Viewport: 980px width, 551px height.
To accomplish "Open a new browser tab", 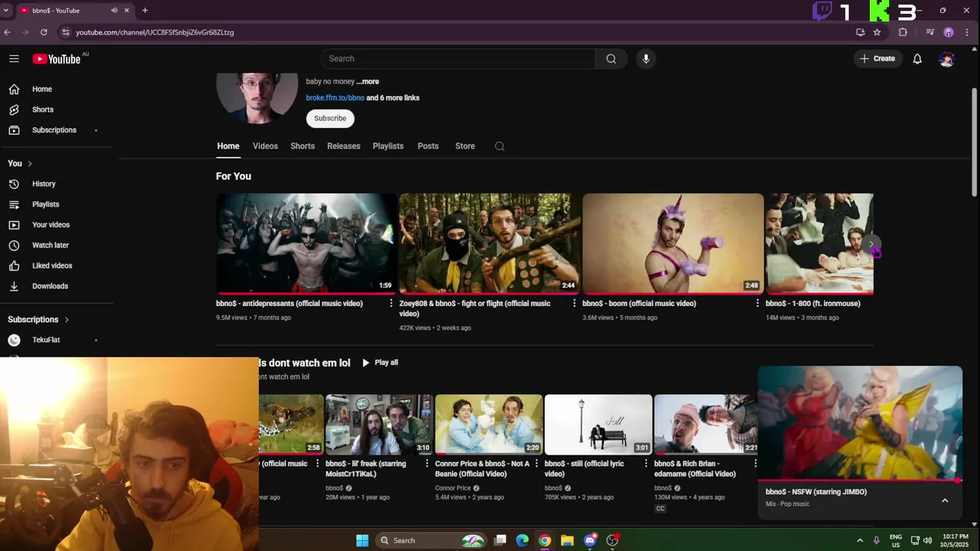I will click(x=145, y=11).
